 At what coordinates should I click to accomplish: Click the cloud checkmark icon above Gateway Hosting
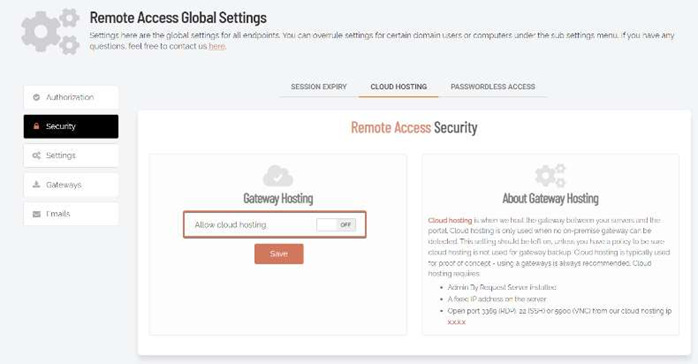278,176
